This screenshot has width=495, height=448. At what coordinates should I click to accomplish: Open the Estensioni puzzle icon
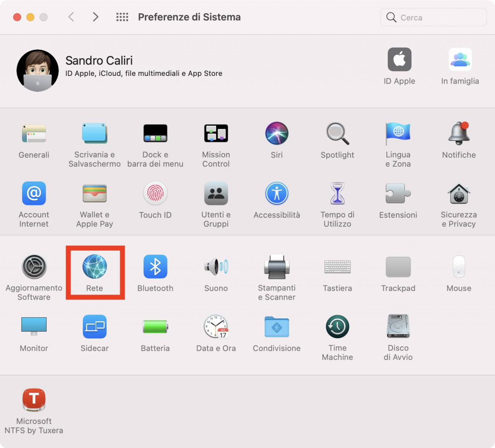[398, 193]
